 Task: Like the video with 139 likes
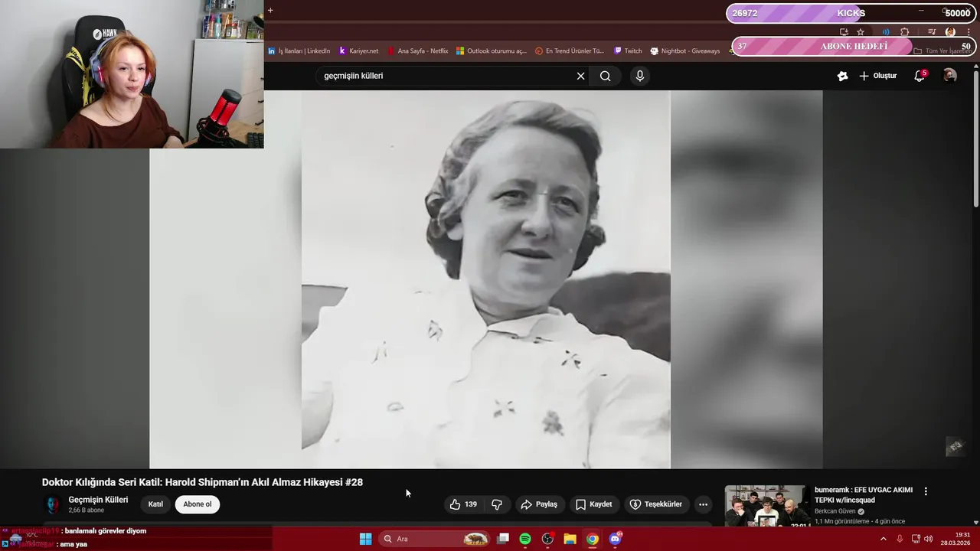pyautogui.click(x=464, y=504)
